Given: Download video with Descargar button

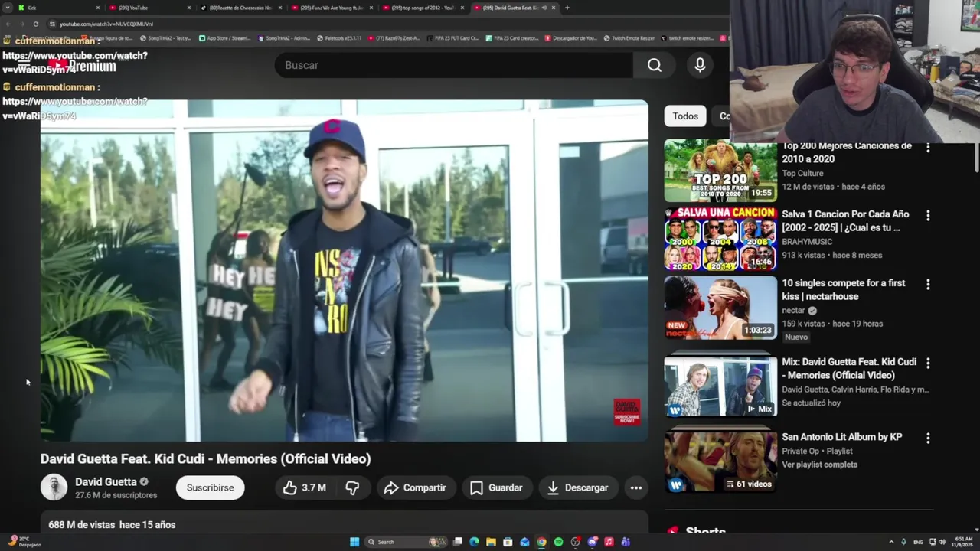Looking at the screenshot, I should pyautogui.click(x=577, y=487).
